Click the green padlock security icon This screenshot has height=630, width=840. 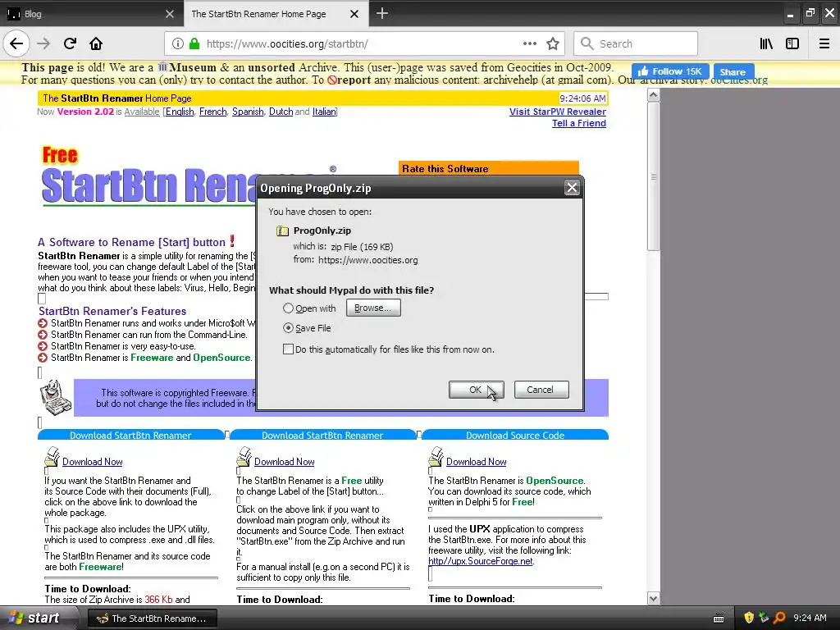pyautogui.click(x=194, y=43)
